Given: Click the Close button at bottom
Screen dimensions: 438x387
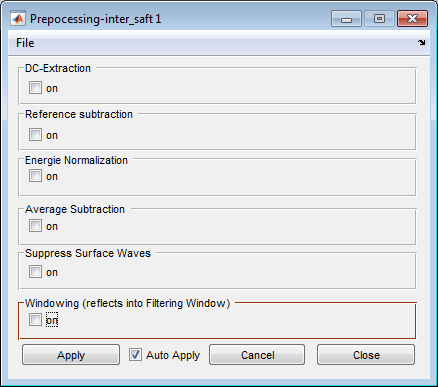Looking at the screenshot, I should pyautogui.click(x=366, y=355).
